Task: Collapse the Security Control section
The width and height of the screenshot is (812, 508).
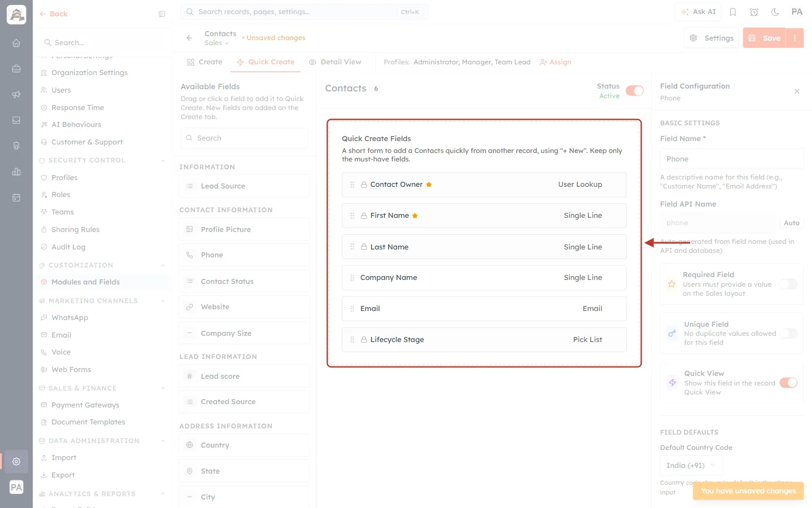Action: [x=163, y=160]
